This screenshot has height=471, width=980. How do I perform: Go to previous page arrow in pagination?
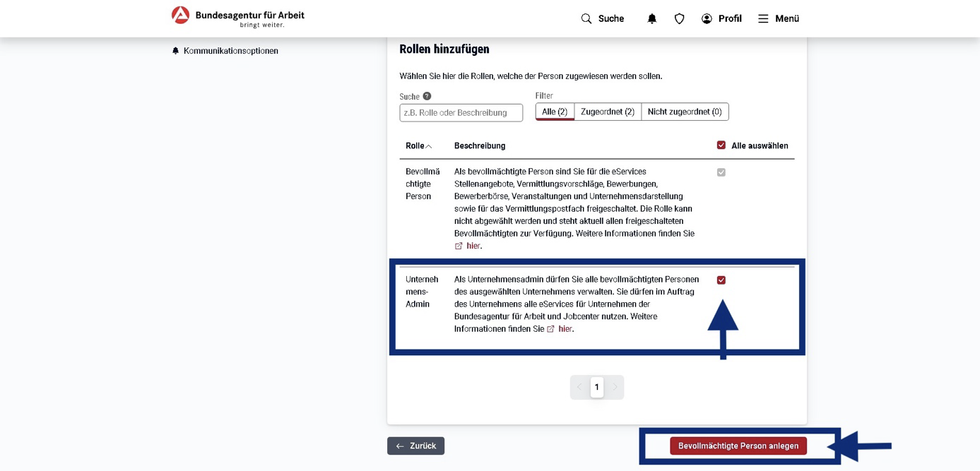coord(579,387)
